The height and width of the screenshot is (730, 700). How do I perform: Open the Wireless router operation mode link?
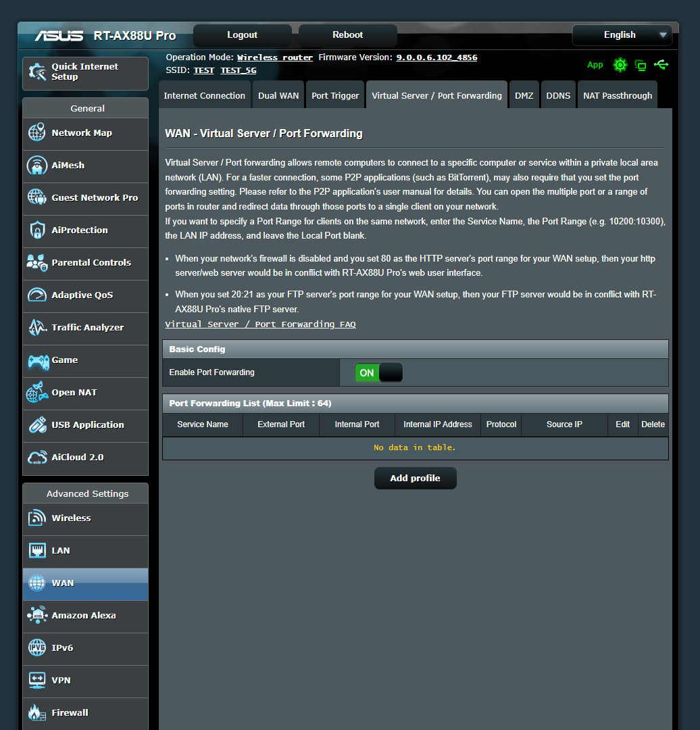tap(274, 57)
